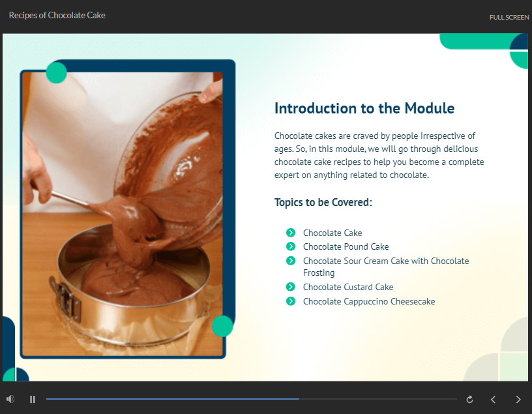Pause the slide playback
Screen dimensions: 532x414
tap(33, 399)
